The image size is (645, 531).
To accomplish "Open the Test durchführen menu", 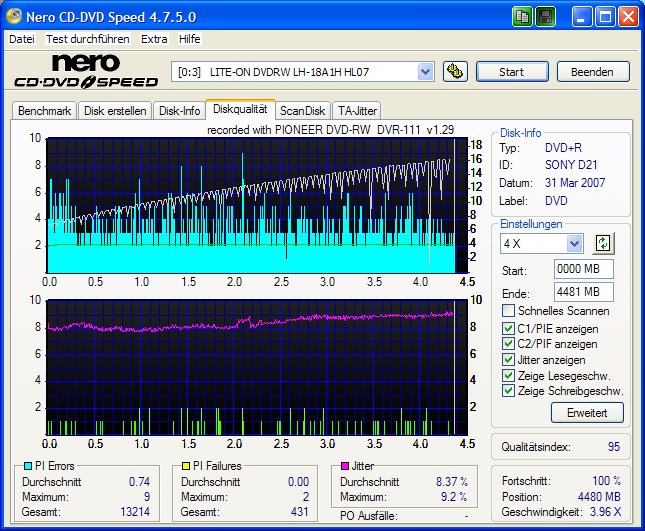I will pos(87,39).
